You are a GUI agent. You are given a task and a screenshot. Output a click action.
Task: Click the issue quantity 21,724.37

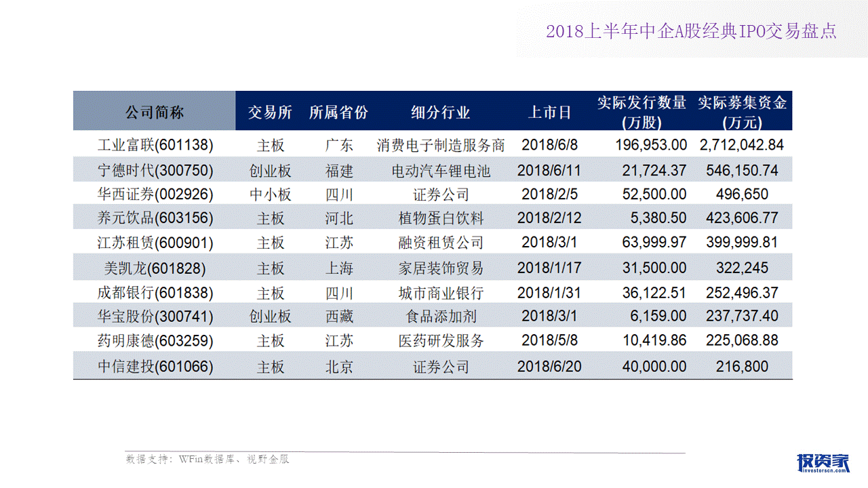(x=654, y=170)
